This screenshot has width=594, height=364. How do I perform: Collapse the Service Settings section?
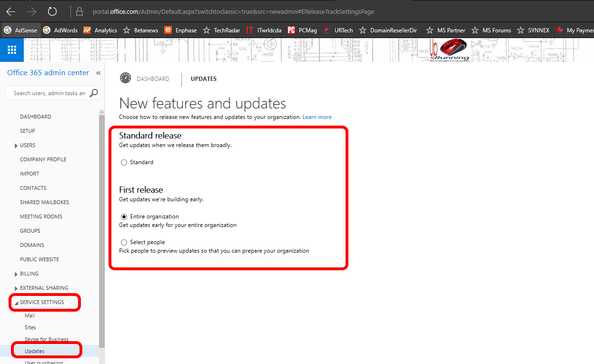[x=16, y=303]
